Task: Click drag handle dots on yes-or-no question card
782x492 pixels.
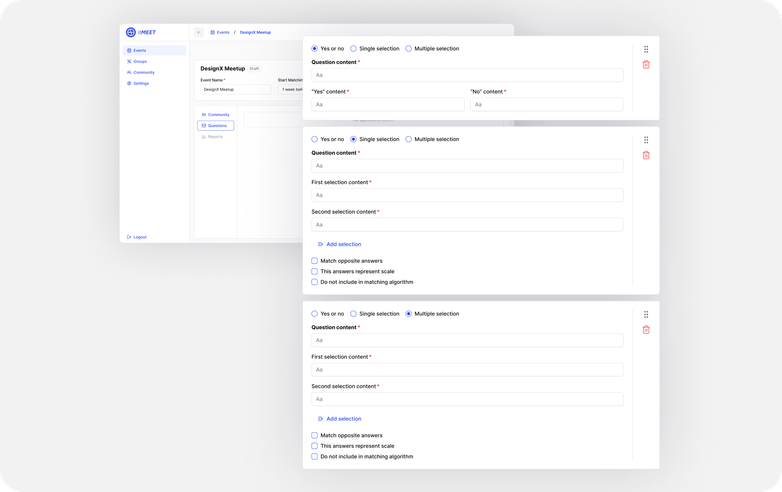Action: click(646, 49)
